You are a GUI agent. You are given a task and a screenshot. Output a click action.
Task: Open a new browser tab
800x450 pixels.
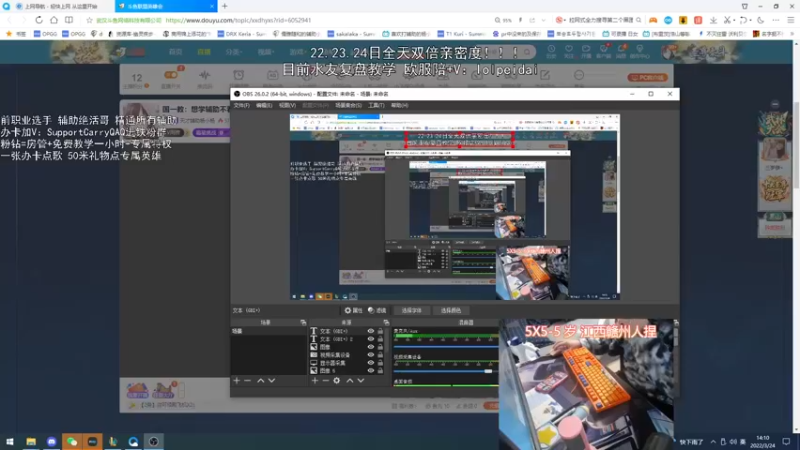[224, 6]
